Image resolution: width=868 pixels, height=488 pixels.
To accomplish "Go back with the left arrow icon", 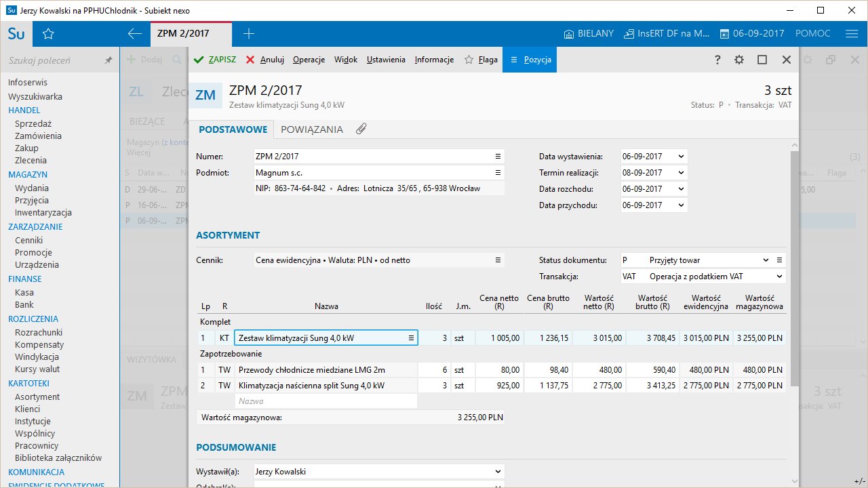I will click(x=135, y=34).
